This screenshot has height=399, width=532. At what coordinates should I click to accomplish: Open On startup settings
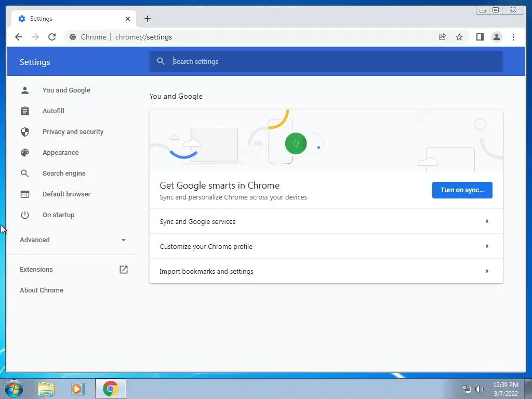tap(58, 215)
